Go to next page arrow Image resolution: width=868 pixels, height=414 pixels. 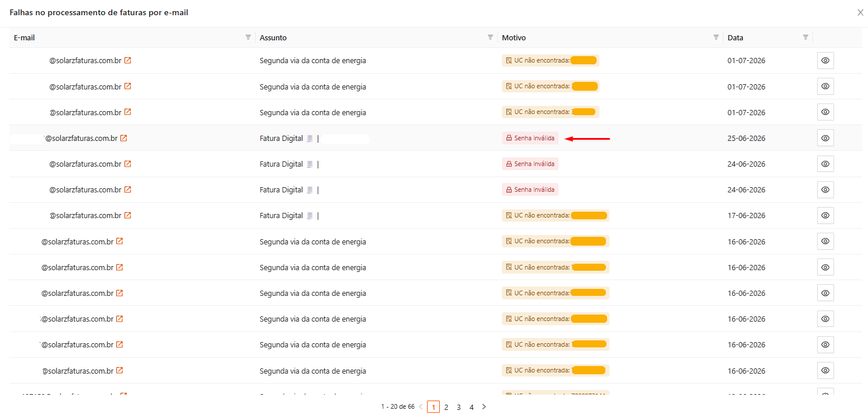[484, 407]
